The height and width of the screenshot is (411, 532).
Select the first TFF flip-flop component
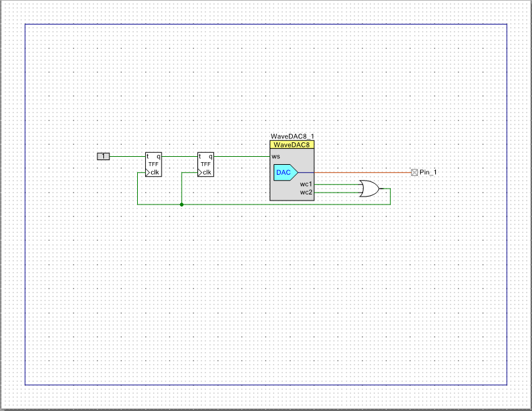(153, 164)
